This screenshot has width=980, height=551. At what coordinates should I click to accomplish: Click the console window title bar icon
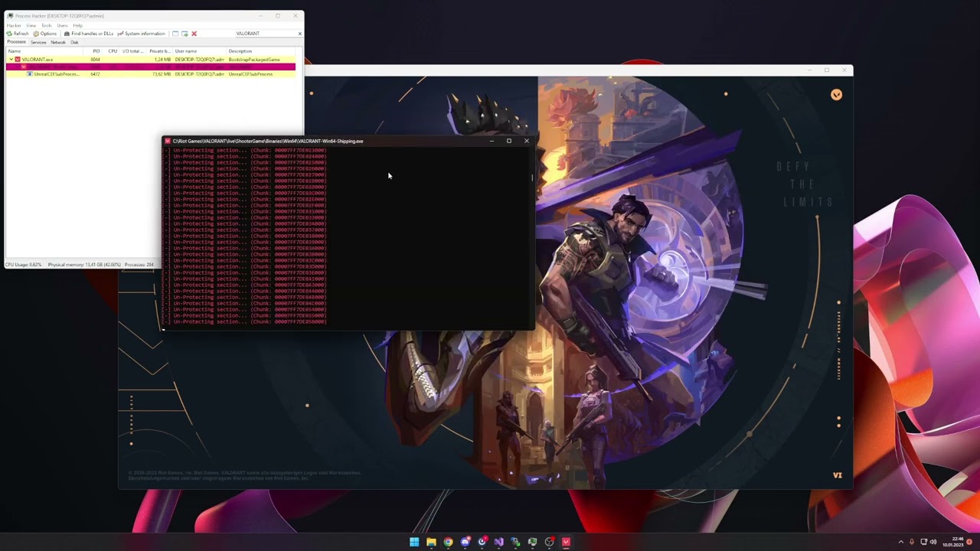[168, 141]
